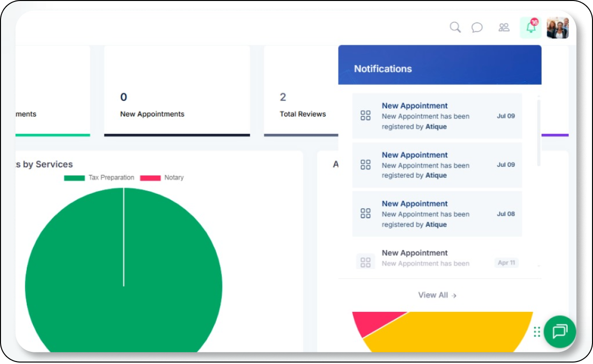Click grid icon of Jul 08 notification
Screen dimensions: 593x364
(365, 213)
